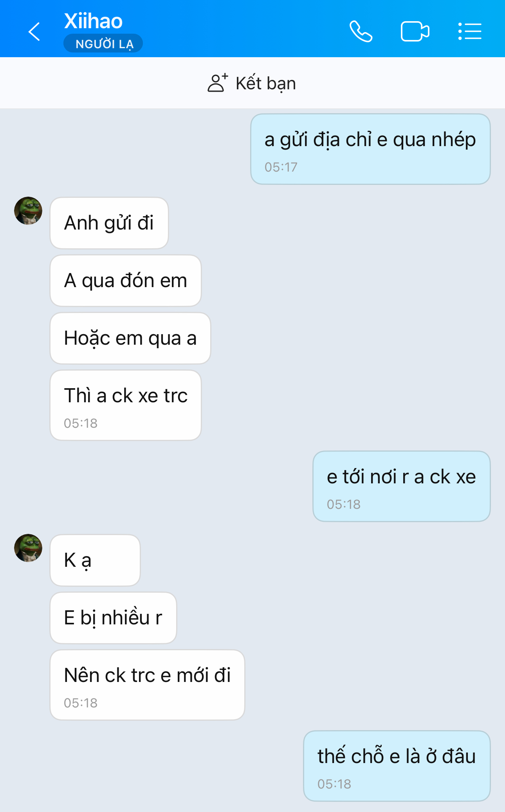Image resolution: width=505 pixels, height=812 pixels.
Task: Tap the NGƯỜI LẠ stranger badge
Action: 103,43
